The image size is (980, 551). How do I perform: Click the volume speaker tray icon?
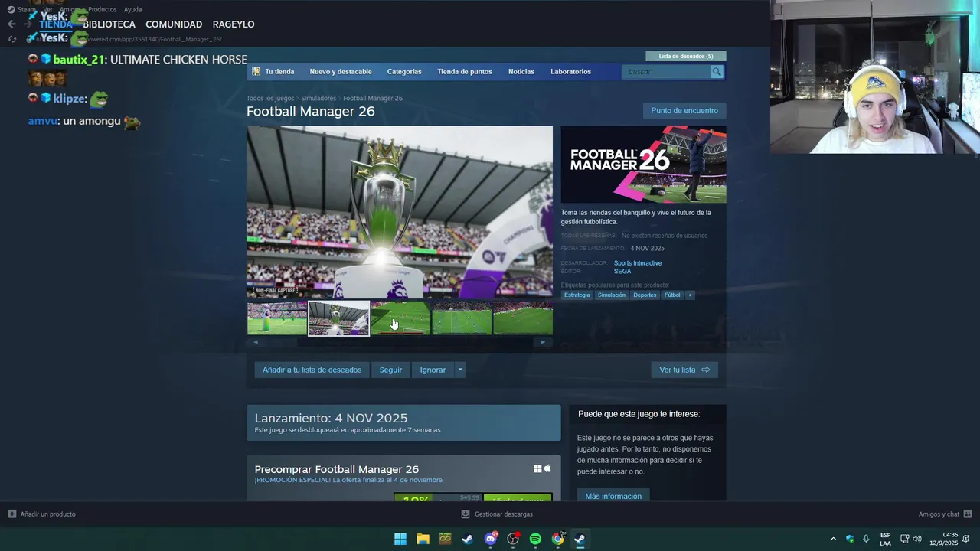[917, 539]
